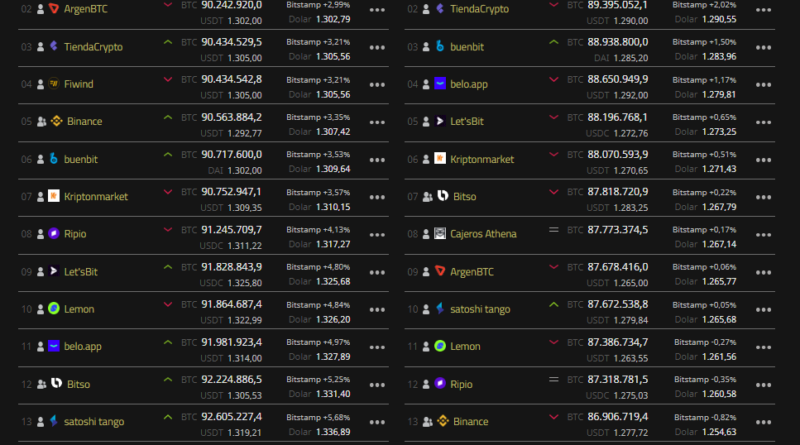
Task: Click the belo.app logo in row 11
Action: pos(54,346)
